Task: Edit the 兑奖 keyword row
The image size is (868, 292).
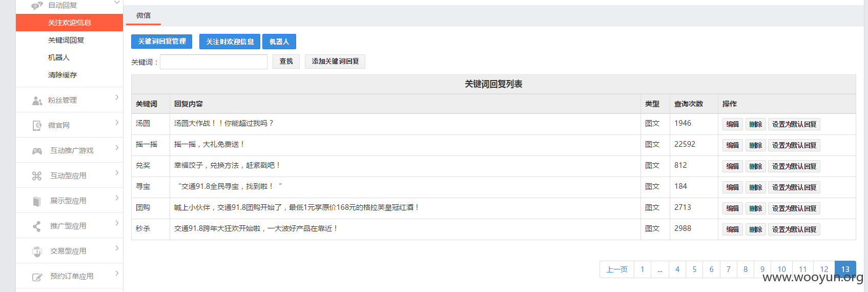Action: click(x=733, y=166)
